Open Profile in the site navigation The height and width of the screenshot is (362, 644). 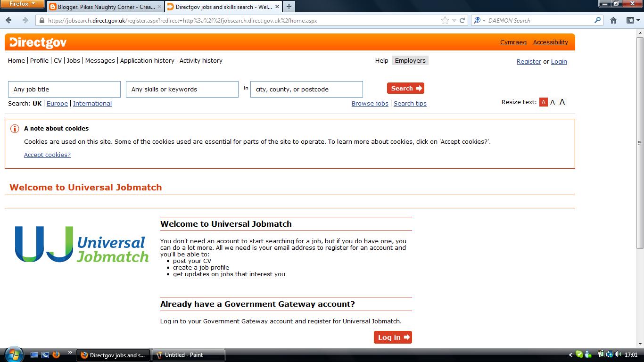[x=39, y=60]
